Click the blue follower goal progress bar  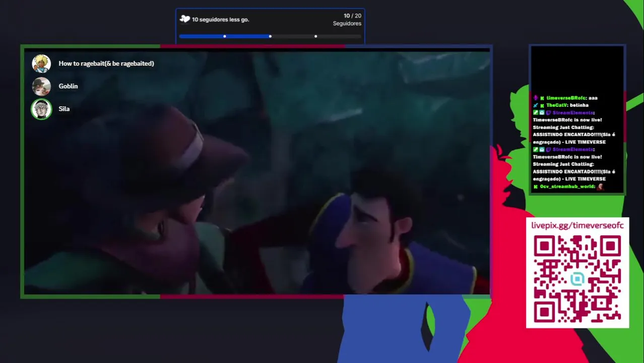[270, 36]
